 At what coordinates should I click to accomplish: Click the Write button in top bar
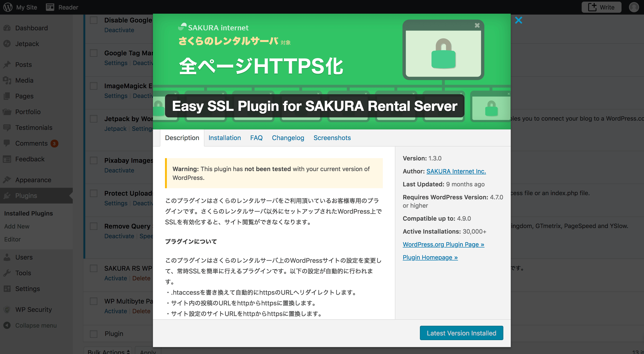601,7
